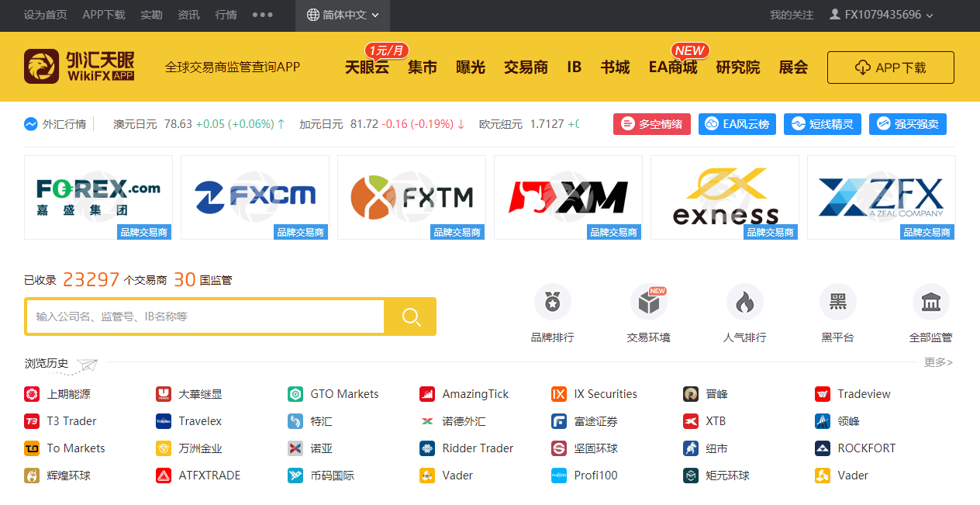Click the Travelex logo icon
Screen dimensions: 980x505
click(164, 421)
